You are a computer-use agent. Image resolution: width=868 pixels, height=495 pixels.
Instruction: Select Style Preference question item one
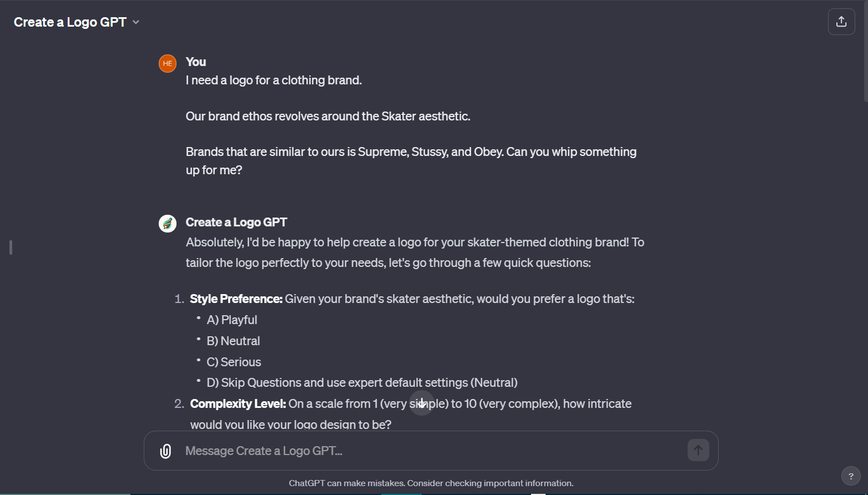pyautogui.click(x=235, y=299)
